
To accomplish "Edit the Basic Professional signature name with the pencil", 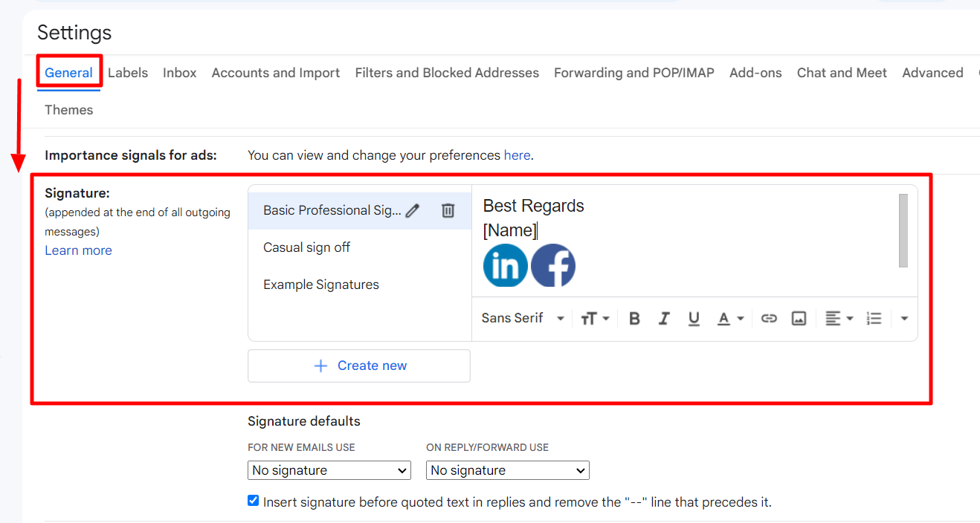I will (x=413, y=210).
